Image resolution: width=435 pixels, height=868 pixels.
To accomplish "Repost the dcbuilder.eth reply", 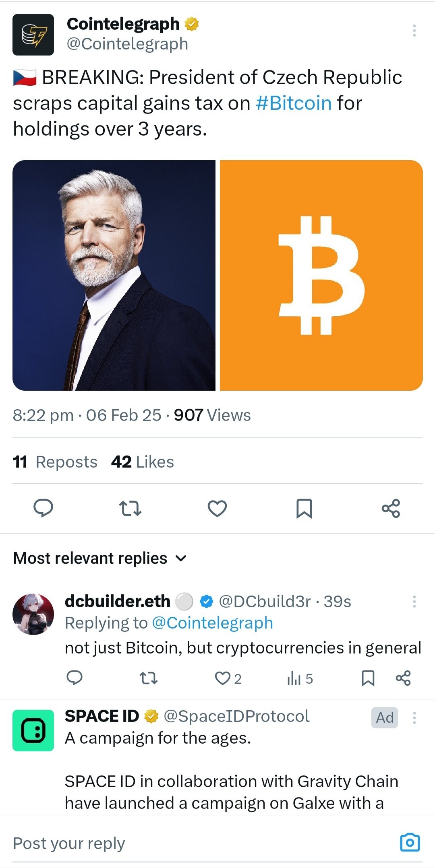I will pos(148,678).
